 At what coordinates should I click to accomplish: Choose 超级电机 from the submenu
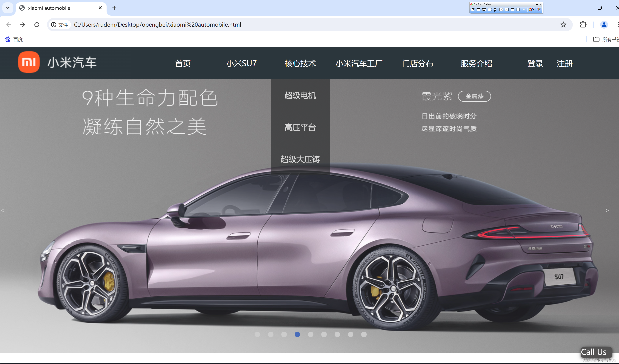click(x=300, y=95)
